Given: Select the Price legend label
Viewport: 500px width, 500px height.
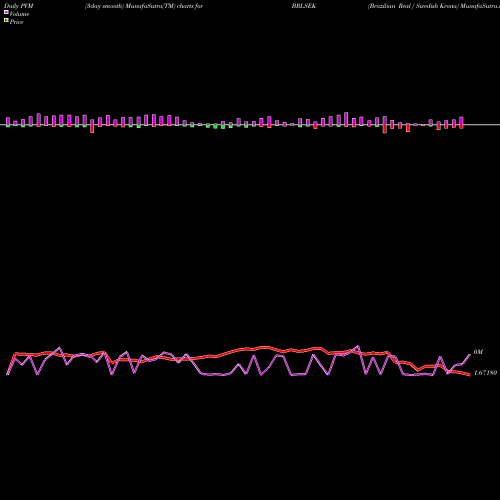Looking at the screenshot, I should [16, 22].
